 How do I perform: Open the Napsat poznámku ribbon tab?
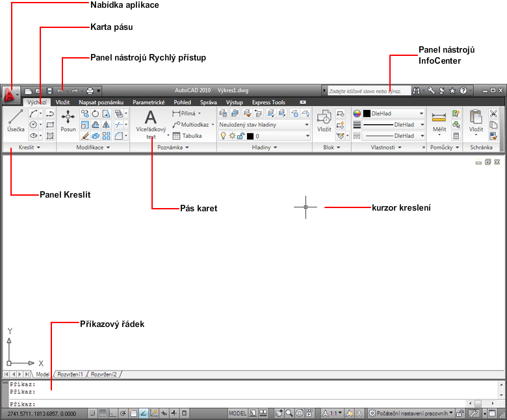(x=101, y=103)
